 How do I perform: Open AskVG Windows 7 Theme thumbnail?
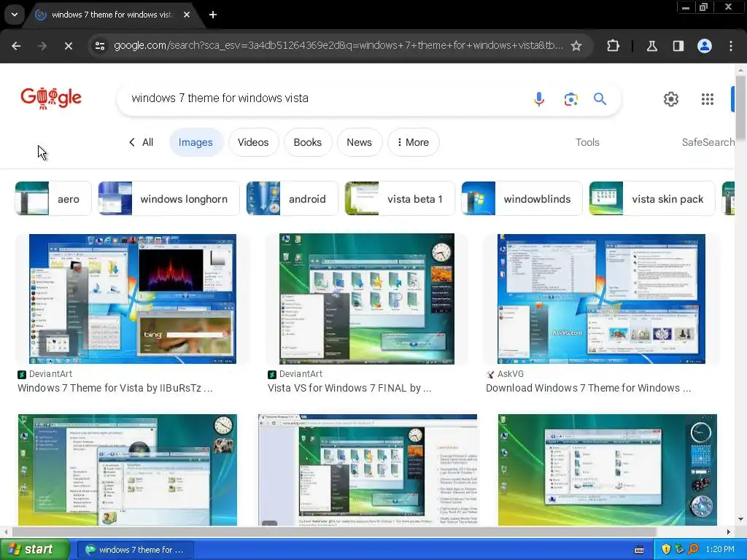(601, 298)
